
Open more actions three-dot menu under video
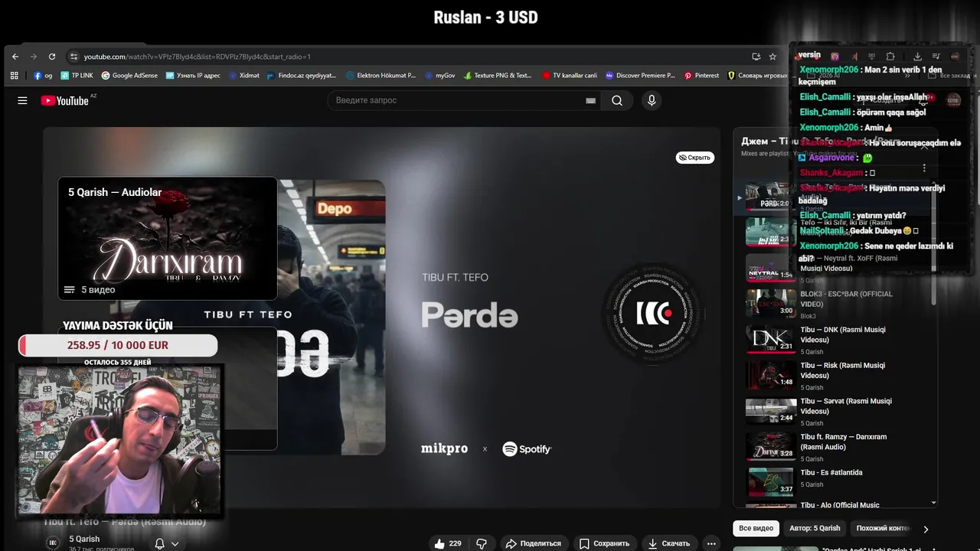[x=711, y=543]
